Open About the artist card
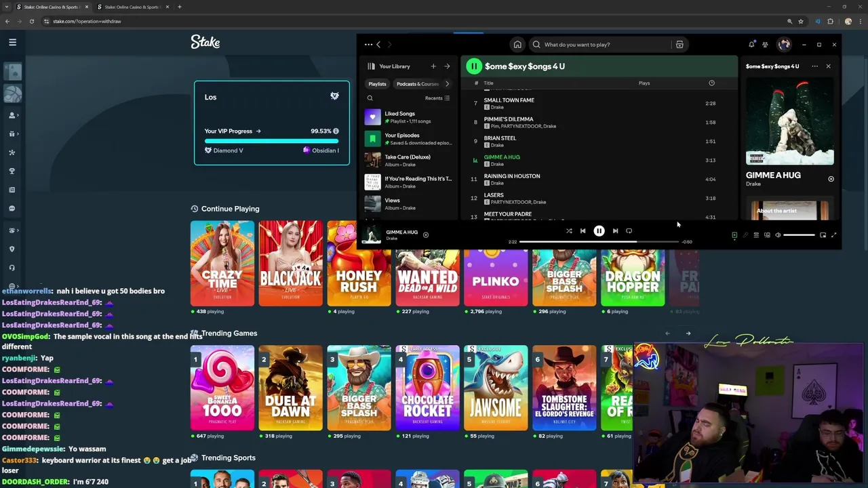The image size is (868, 488). [790, 210]
